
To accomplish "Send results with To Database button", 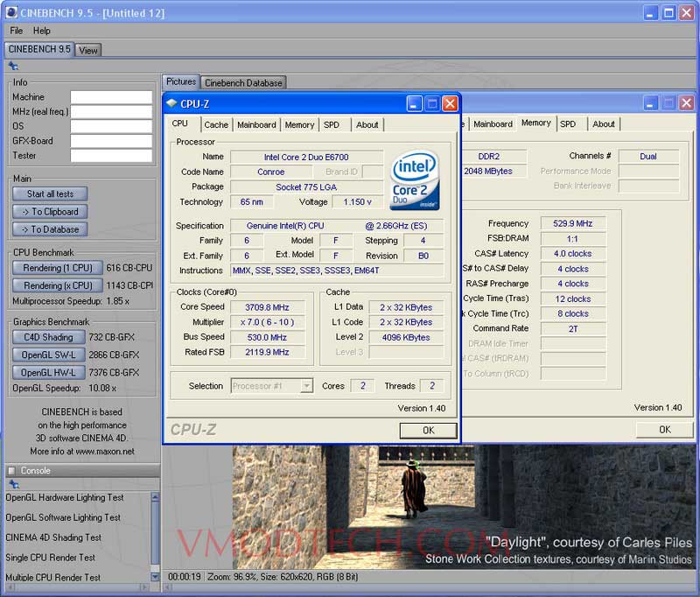I will [x=50, y=229].
